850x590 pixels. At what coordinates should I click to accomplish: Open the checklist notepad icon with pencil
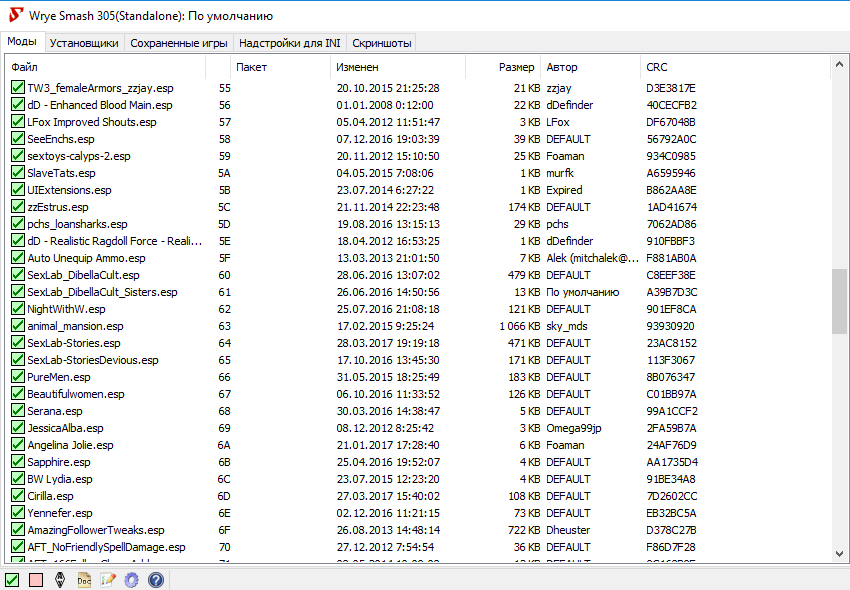coord(108,579)
